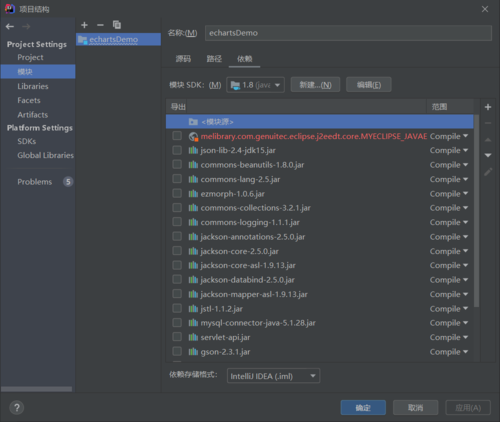Open Artifacts settings section

33,115
